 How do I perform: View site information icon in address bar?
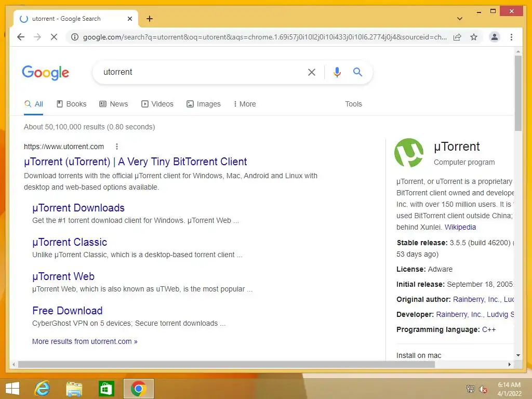click(75, 37)
